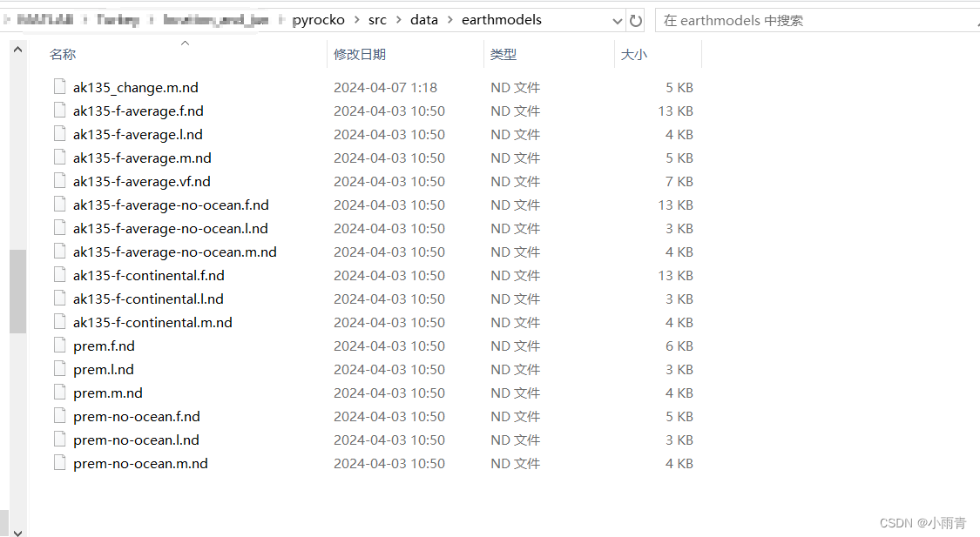Viewport: 980px width, 537px height.
Task: Click the left pane scrollbar thumb
Action: (17, 291)
